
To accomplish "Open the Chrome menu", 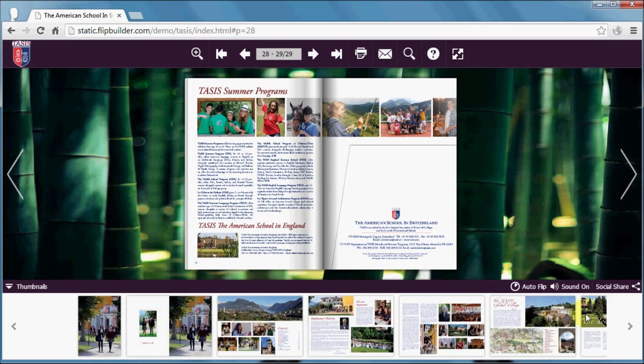I will coord(633,30).
